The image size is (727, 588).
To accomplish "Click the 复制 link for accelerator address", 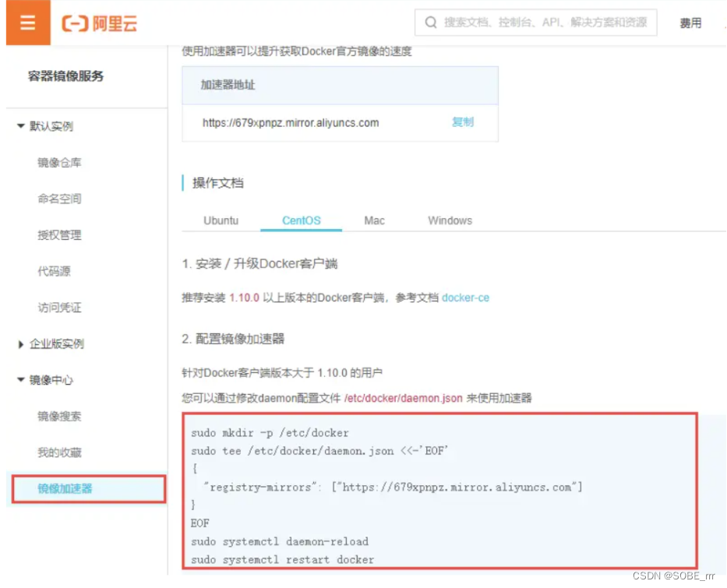I will coord(463,121).
